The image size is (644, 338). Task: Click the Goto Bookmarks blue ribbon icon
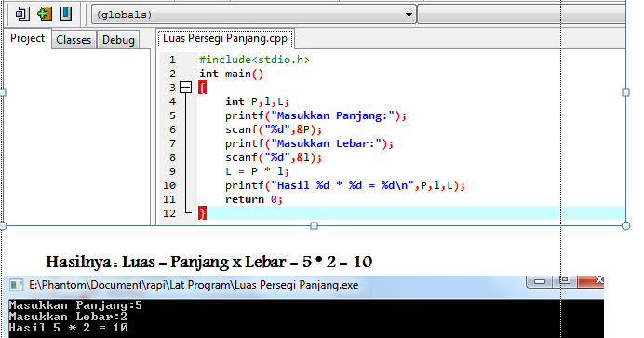(x=66, y=14)
